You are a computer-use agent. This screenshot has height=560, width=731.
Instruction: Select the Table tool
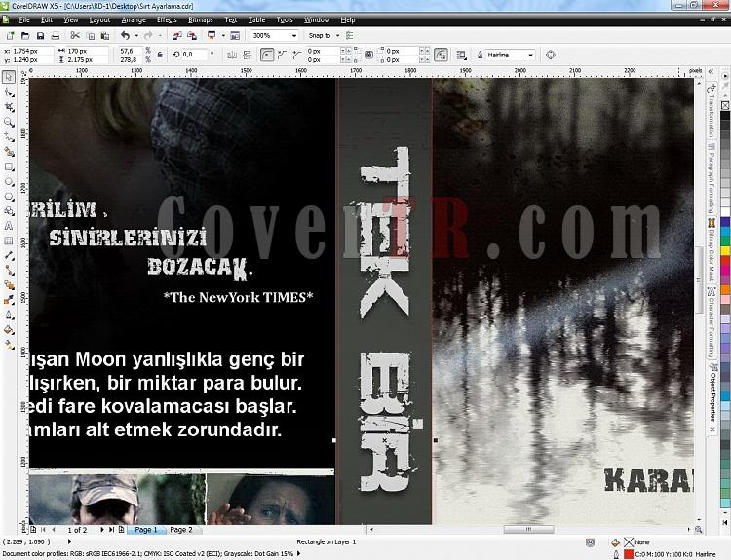(9, 241)
